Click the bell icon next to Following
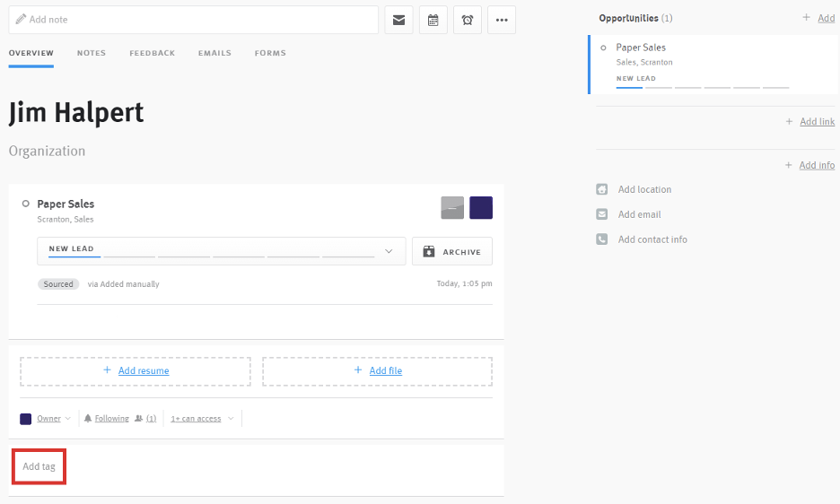 tap(88, 418)
